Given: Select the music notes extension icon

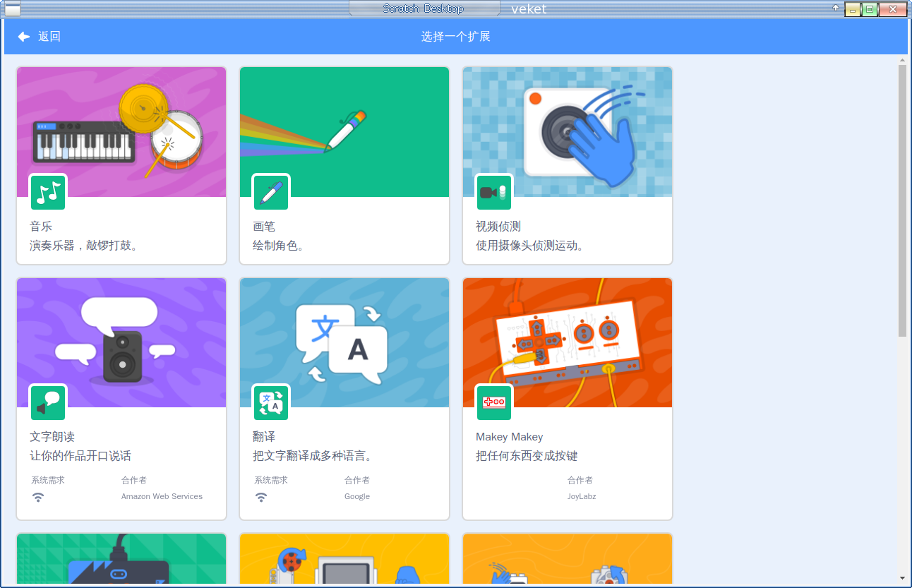Looking at the screenshot, I should [48, 193].
